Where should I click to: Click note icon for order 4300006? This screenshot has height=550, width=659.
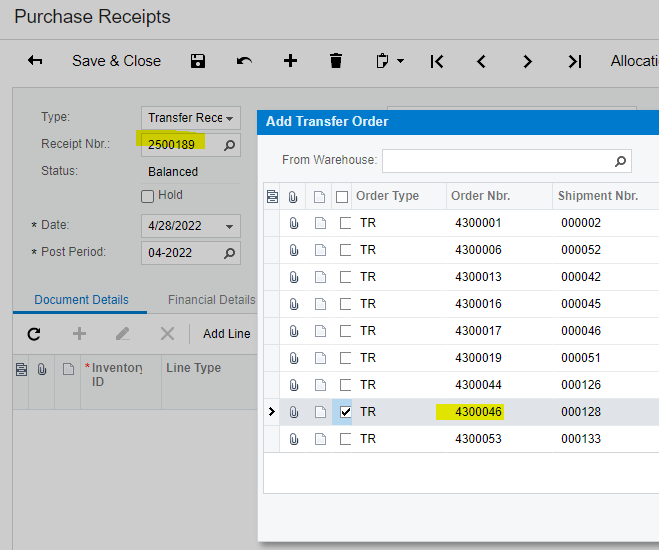click(320, 250)
